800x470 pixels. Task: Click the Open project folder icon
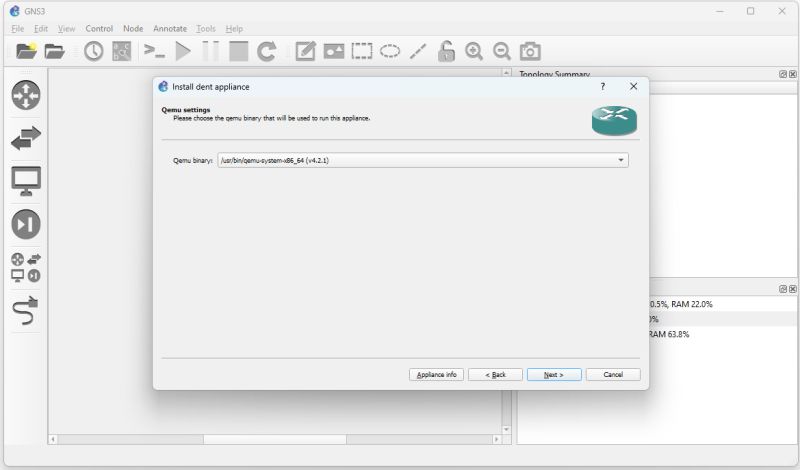[54, 51]
